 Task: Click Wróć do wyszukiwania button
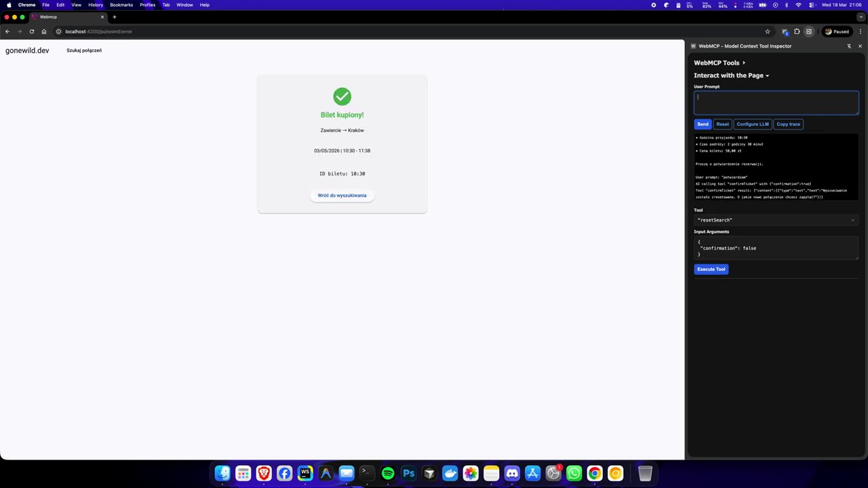click(342, 195)
